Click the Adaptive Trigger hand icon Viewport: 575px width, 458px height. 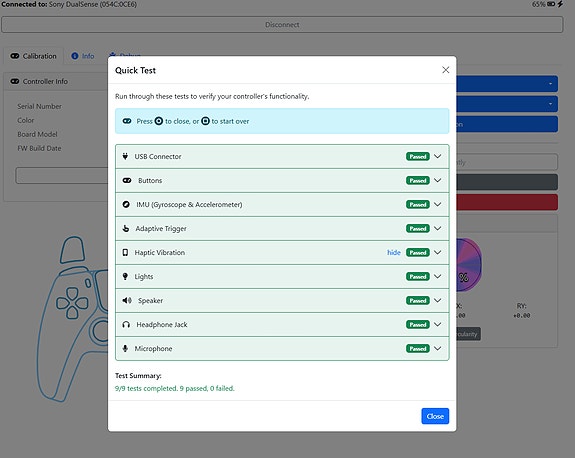tap(125, 228)
